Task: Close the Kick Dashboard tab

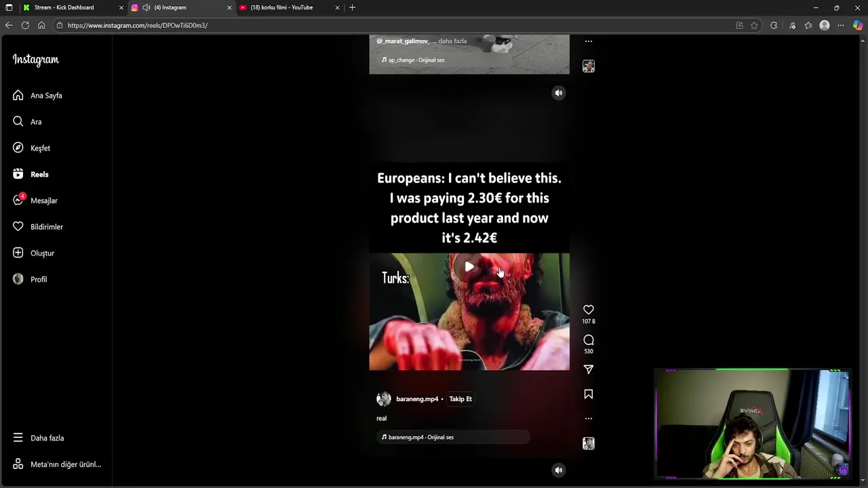Action: click(121, 7)
